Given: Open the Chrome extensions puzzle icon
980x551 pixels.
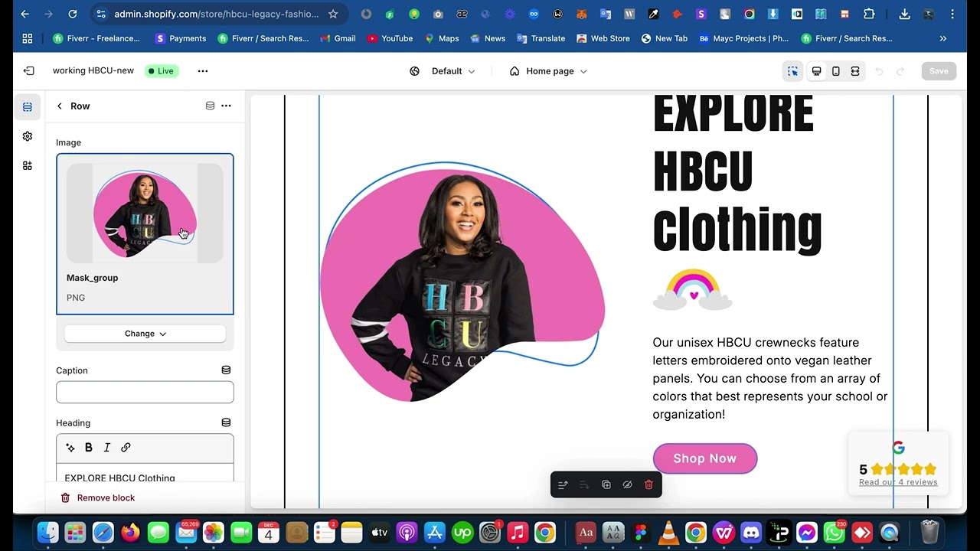Looking at the screenshot, I should [869, 14].
